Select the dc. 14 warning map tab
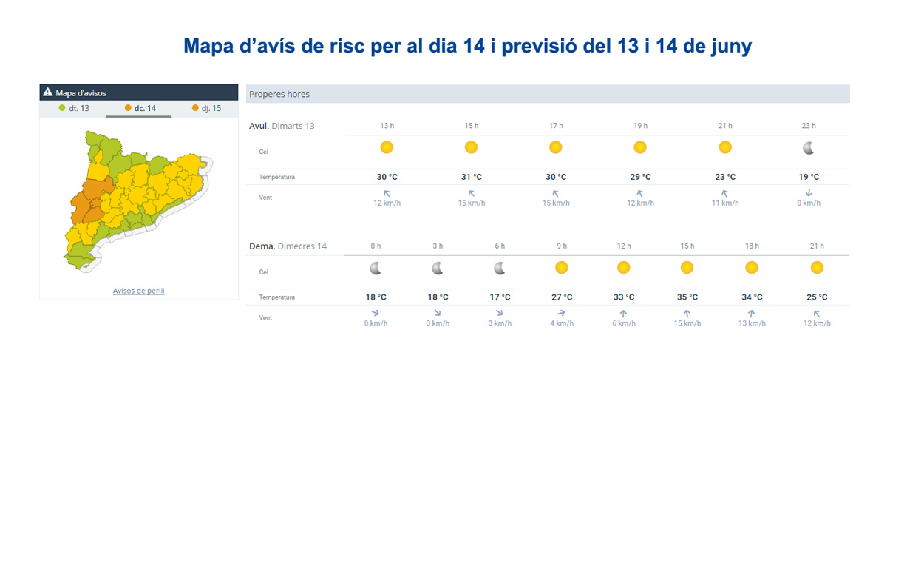 coord(139,109)
